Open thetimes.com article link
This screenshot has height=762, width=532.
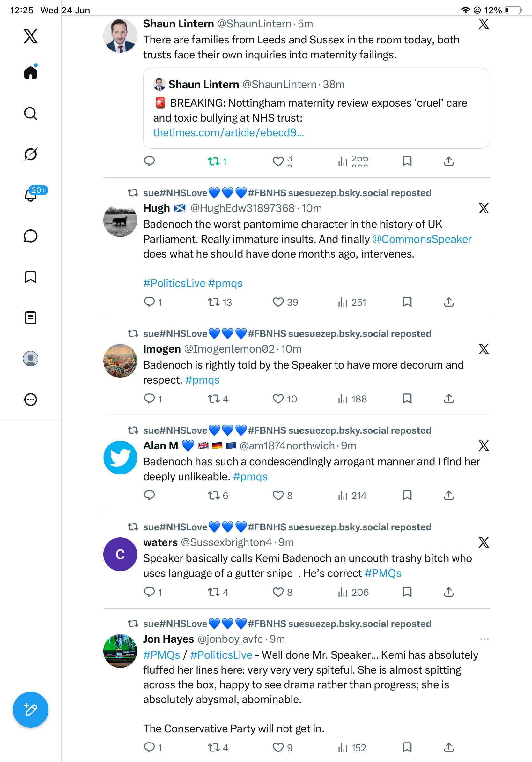pyautogui.click(x=228, y=133)
